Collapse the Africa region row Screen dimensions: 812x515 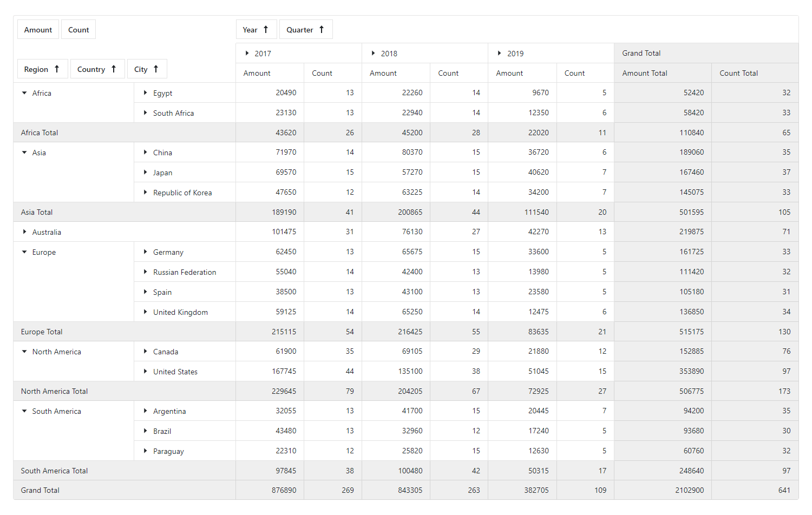click(24, 93)
